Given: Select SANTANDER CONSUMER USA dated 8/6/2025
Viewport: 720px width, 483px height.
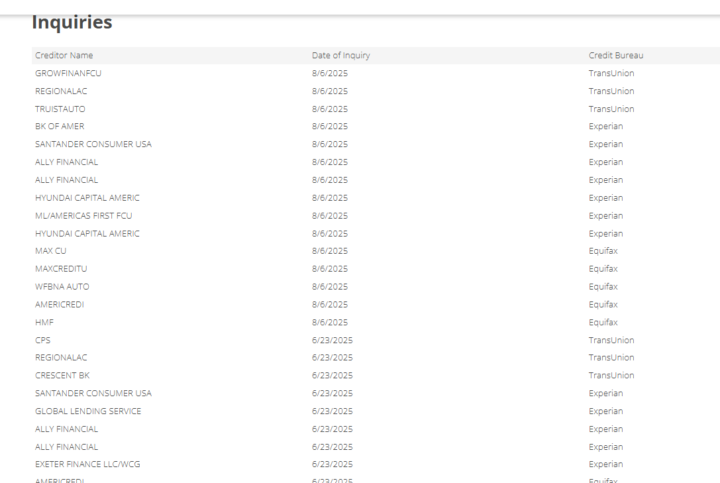Looking at the screenshot, I should coord(93,144).
